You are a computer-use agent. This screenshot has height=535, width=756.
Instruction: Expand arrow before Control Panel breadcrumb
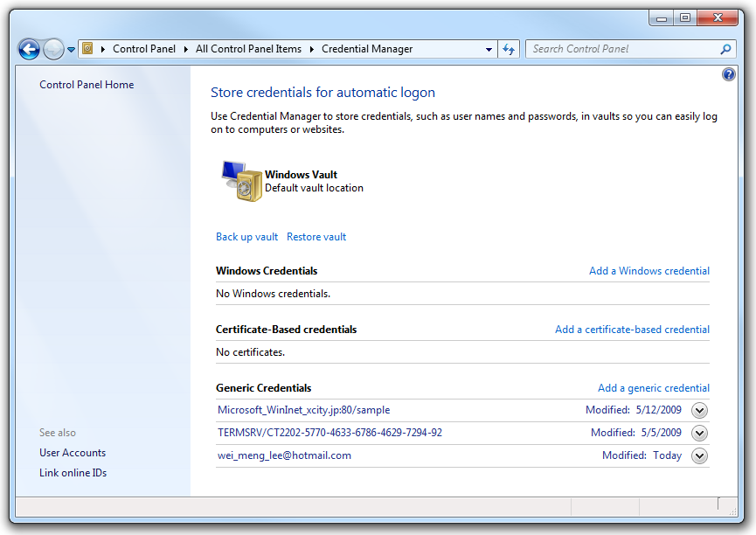point(103,49)
